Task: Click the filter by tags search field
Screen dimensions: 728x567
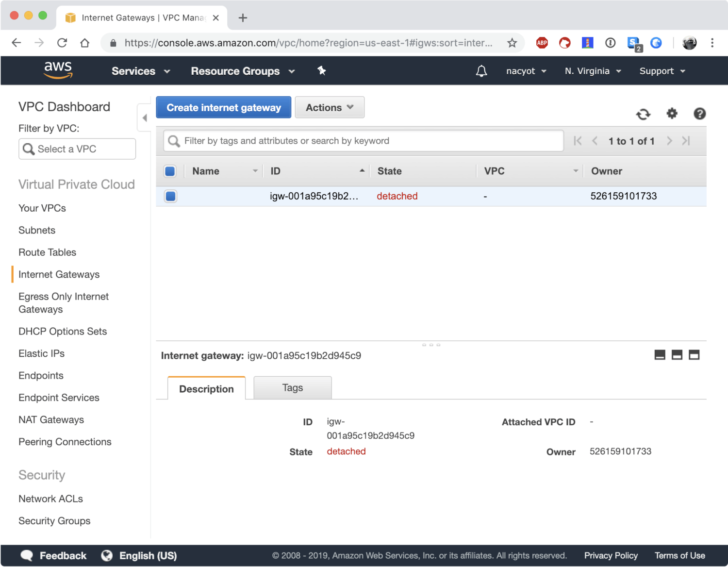Action: pyautogui.click(x=364, y=141)
